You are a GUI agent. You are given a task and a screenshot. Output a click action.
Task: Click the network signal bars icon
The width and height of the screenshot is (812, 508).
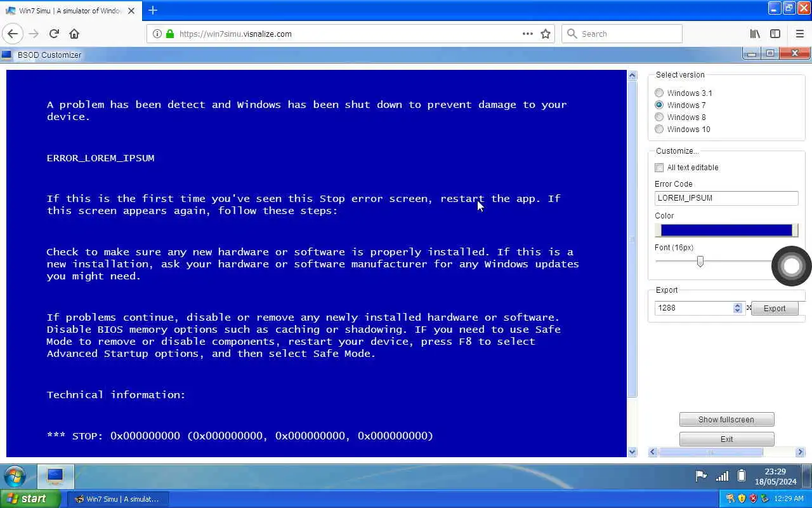click(722, 476)
